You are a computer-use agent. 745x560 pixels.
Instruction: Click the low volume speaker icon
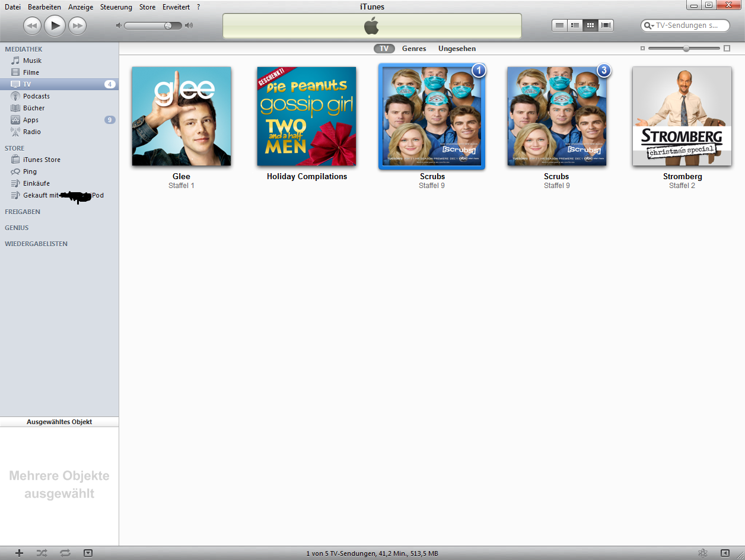coord(119,26)
